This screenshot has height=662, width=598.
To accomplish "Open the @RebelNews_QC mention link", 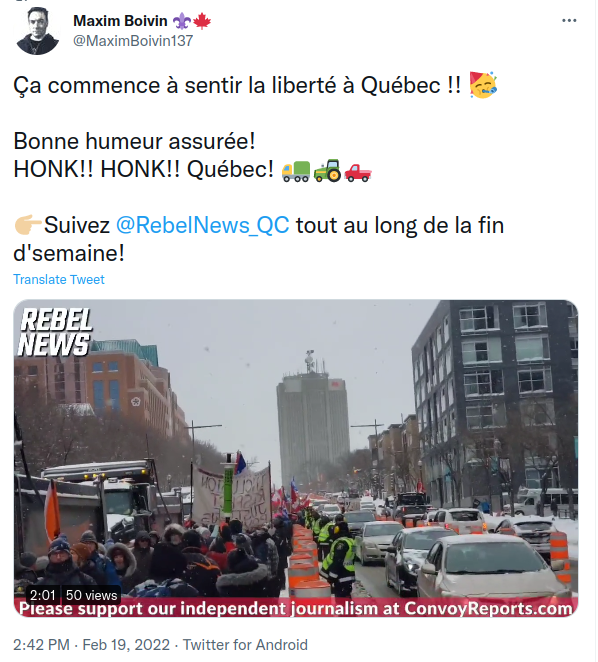I will pyautogui.click(x=202, y=225).
